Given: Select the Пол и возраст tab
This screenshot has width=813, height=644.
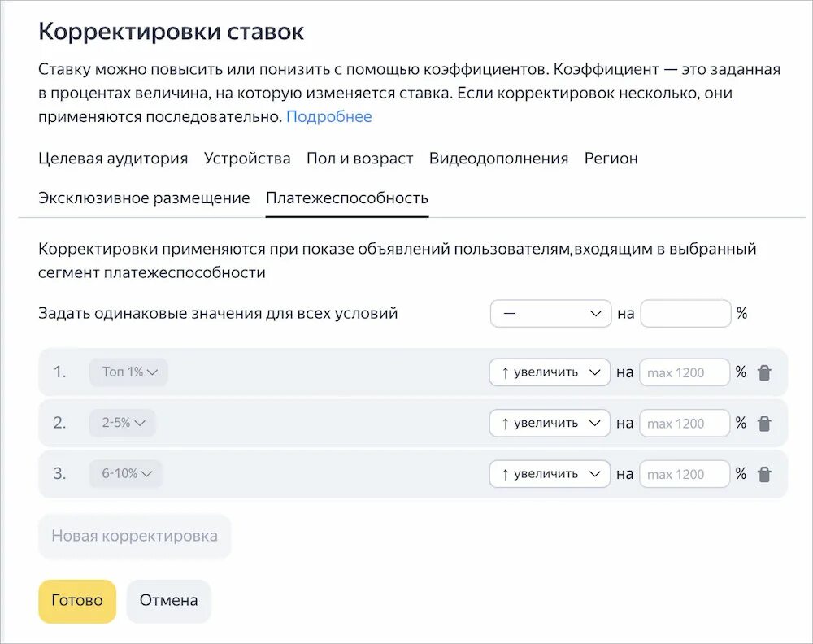Looking at the screenshot, I should [x=359, y=159].
